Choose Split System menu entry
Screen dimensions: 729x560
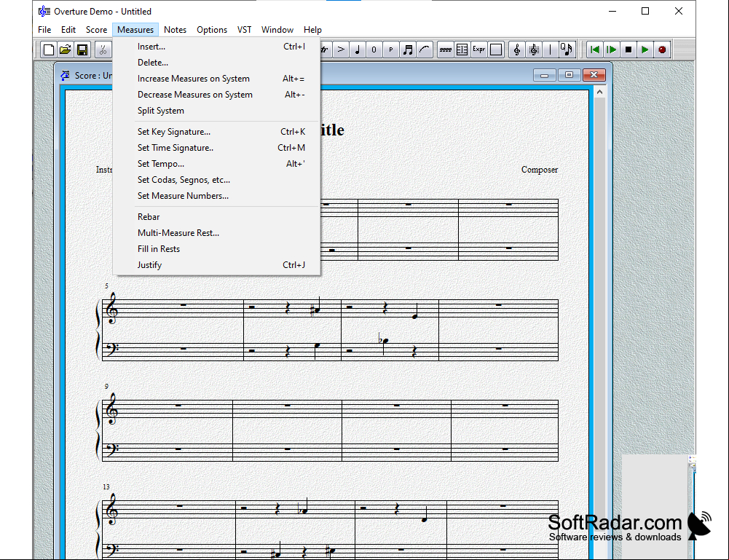point(216,111)
